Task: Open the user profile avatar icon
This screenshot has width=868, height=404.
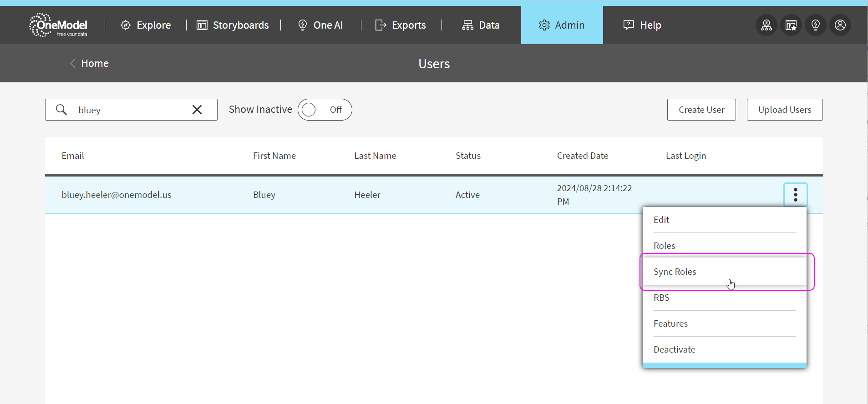Action: 840,25
